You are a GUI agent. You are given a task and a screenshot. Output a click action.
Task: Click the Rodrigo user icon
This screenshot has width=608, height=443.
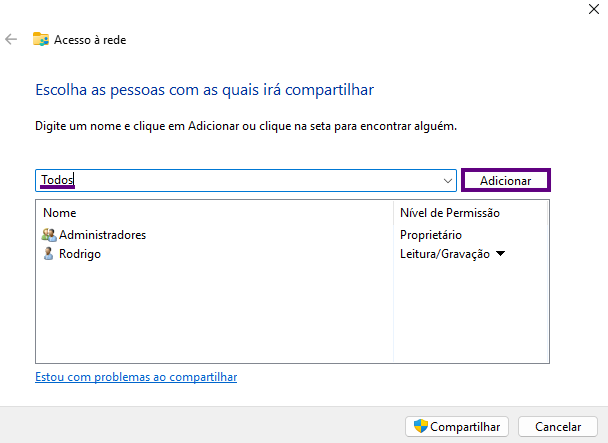[49, 254]
